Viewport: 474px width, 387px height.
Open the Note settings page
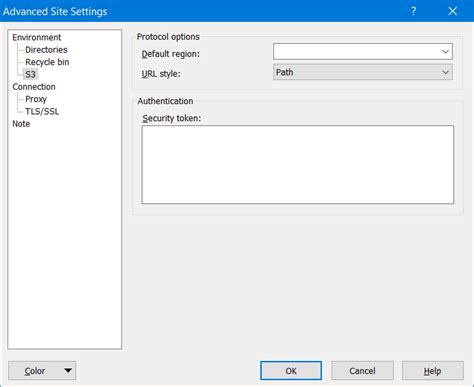(21, 124)
